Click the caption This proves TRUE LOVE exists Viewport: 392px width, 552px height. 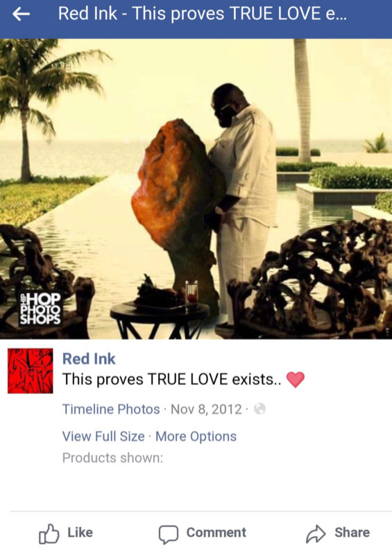click(171, 379)
